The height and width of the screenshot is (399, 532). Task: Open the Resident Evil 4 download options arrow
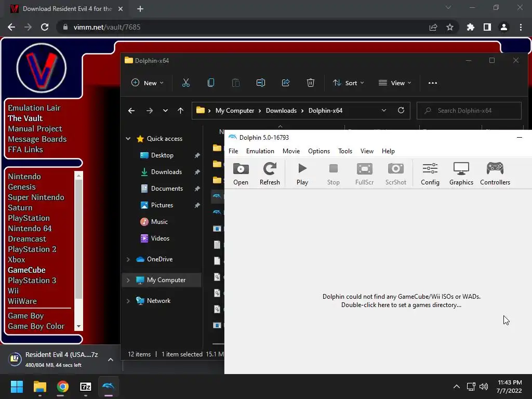click(x=110, y=360)
